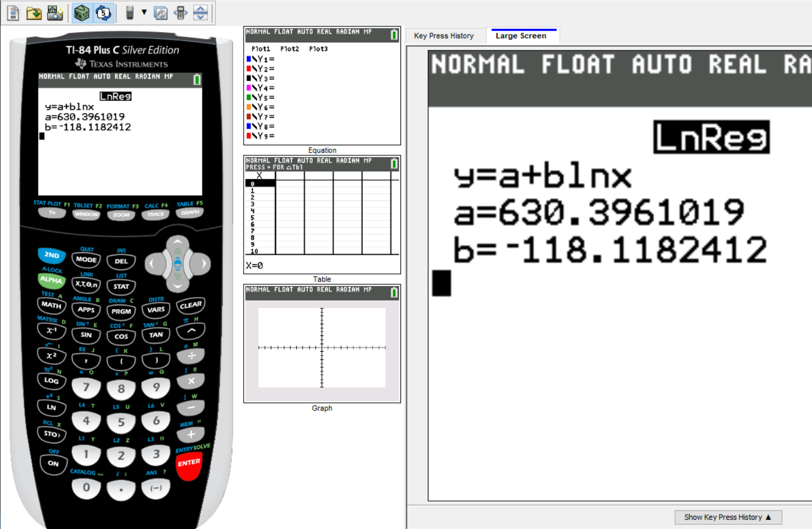Click the number 1 key
This screenshot has height=529, width=812.
(86, 454)
